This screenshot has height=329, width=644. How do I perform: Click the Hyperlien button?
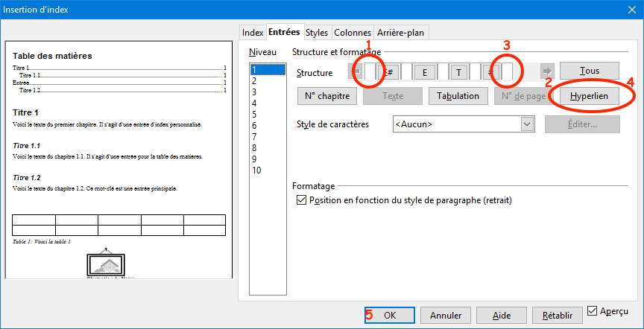coord(590,97)
